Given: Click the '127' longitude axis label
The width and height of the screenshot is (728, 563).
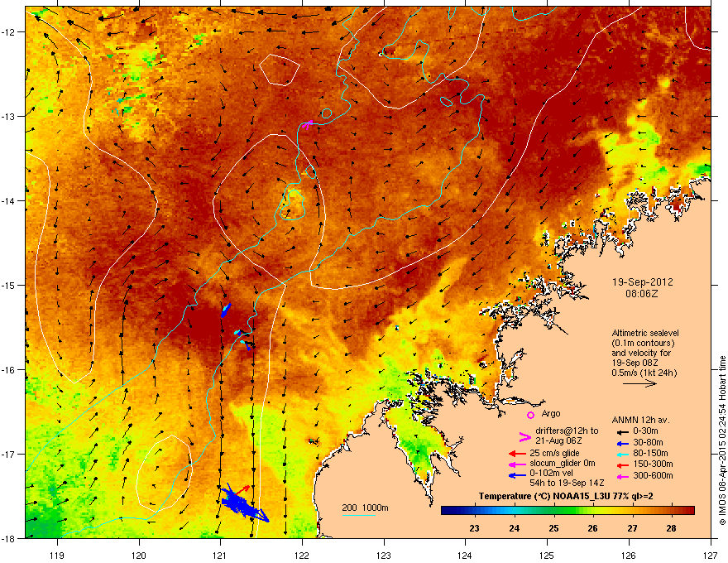Looking at the screenshot, I should (x=711, y=555).
